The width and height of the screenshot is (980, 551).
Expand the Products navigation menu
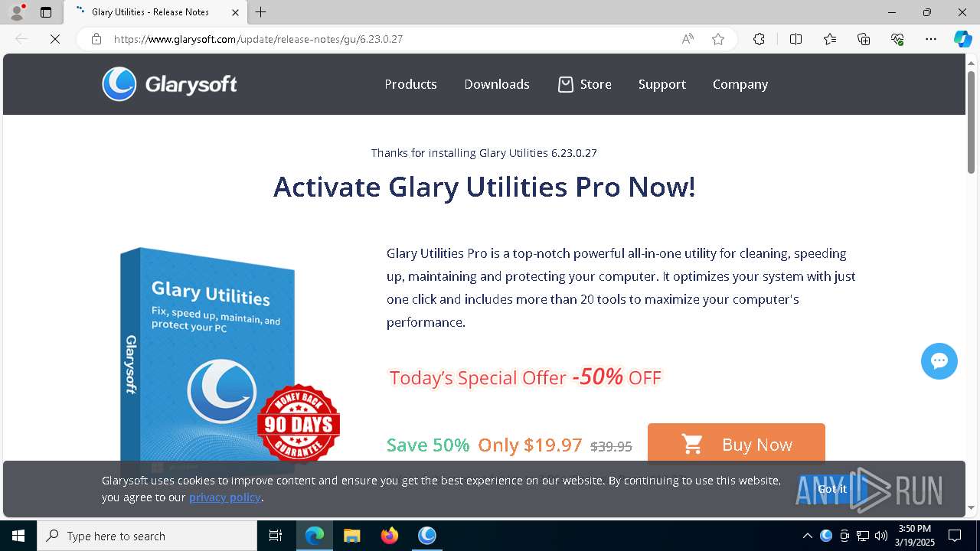[x=410, y=84]
